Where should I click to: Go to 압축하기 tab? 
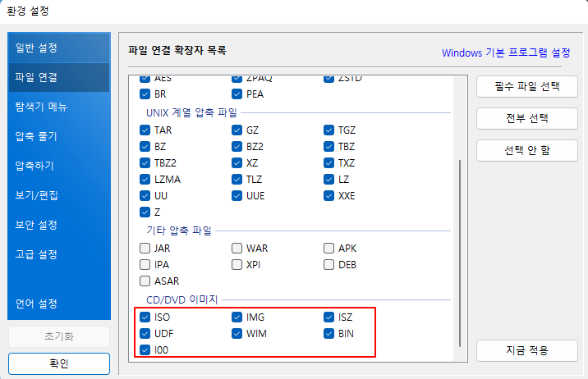(x=59, y=166)
